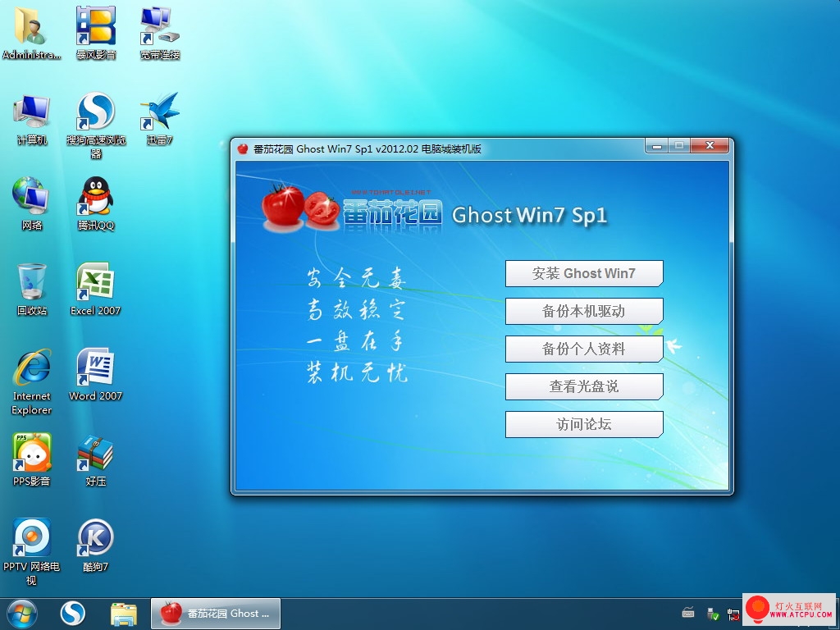The height and width of the screenshot is (630, 840).
Task: Launch Sogou browser from the taskbar
Action: click(73, 614)
